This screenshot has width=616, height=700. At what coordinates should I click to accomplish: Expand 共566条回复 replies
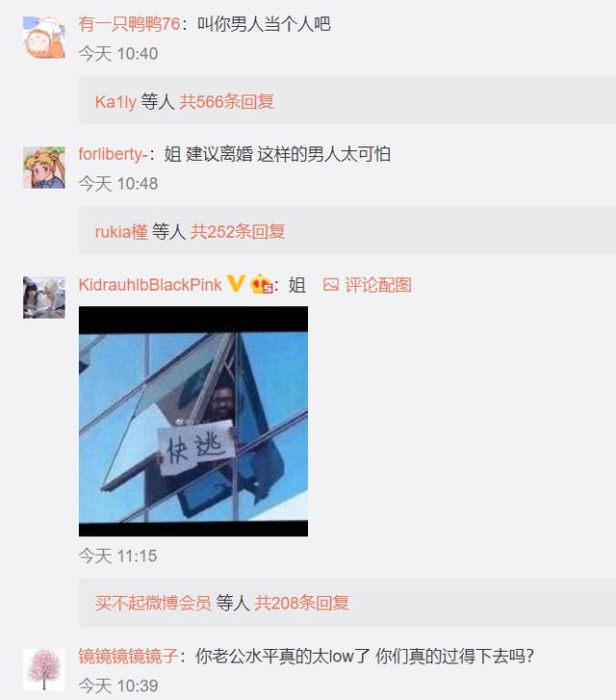pos(226,101)
